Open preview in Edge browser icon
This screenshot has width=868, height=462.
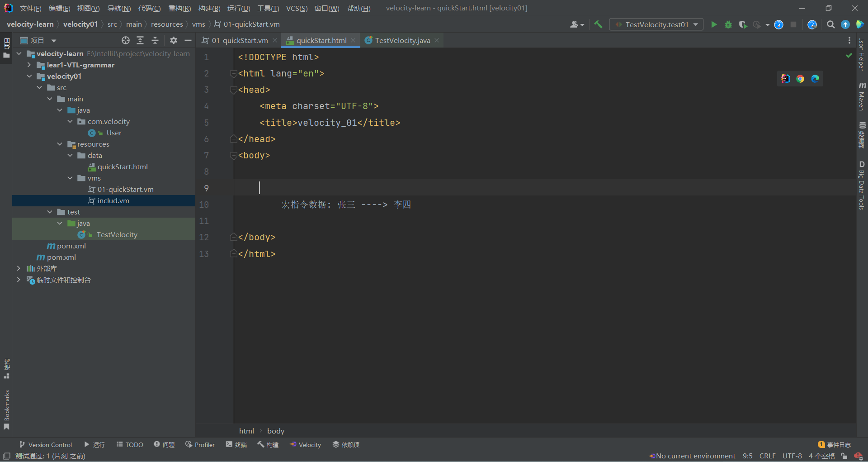point(815,79)
